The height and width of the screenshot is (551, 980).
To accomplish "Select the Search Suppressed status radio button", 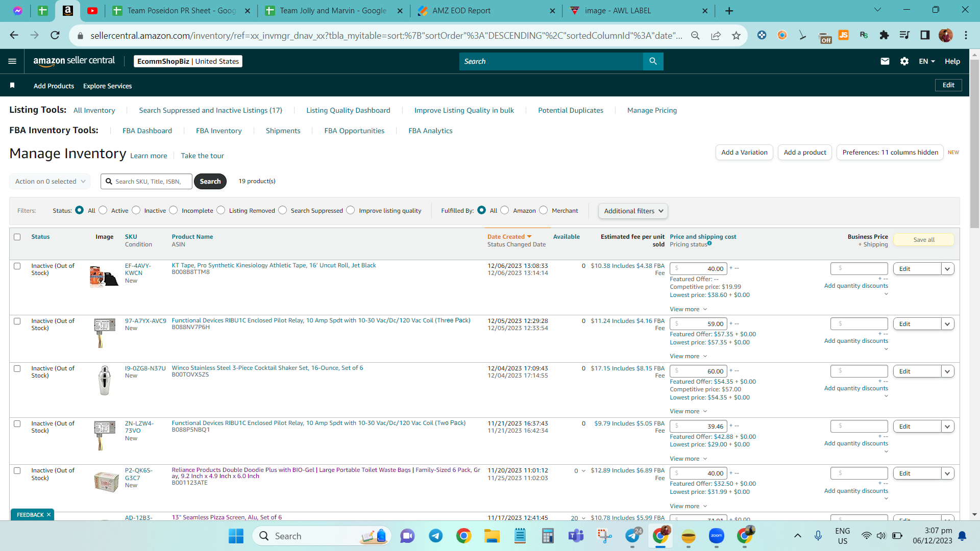I will 283,210.
